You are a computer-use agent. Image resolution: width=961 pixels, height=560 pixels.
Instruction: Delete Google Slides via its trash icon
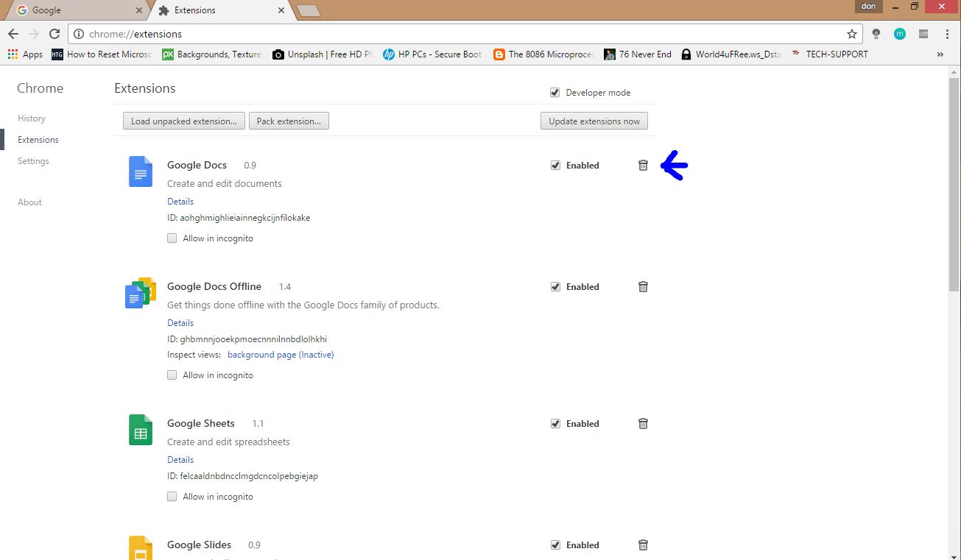[x=643, y=545]
